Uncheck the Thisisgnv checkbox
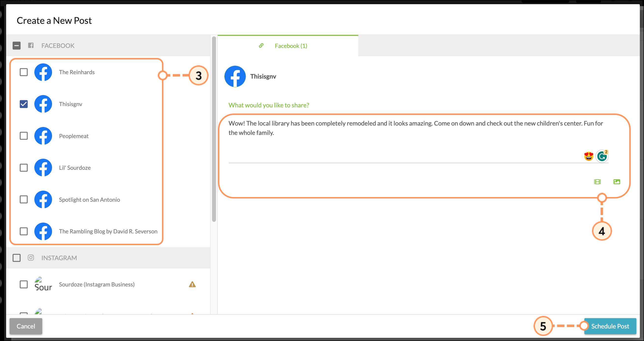 [24, 104]
